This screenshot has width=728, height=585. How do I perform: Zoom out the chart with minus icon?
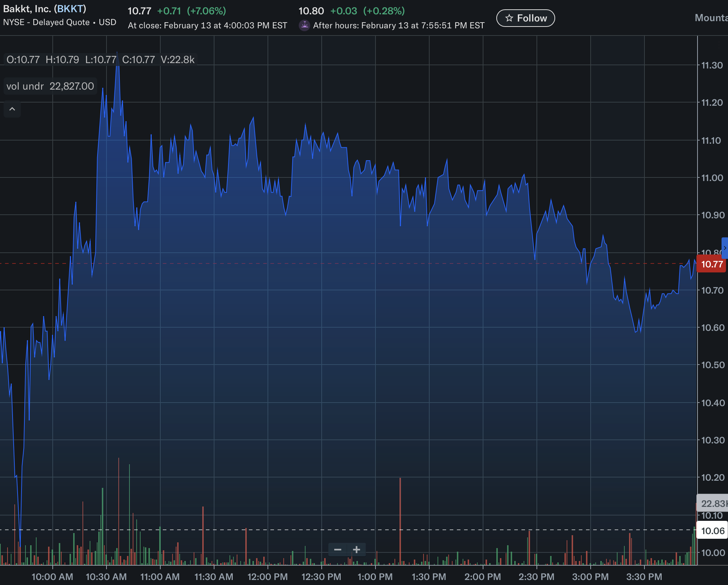[x=337, y=550]
